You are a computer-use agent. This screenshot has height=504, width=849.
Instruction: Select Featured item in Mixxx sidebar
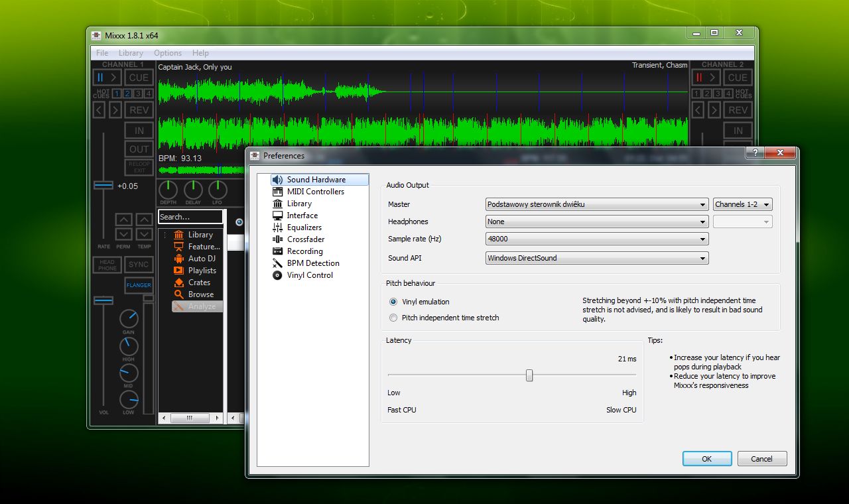click(x=196, y=247)
